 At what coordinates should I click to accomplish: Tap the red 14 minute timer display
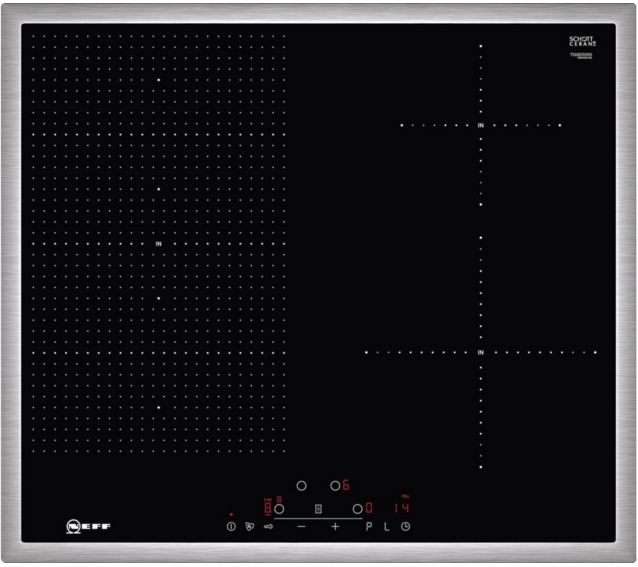pyautogui.click(x=400, y=507)
